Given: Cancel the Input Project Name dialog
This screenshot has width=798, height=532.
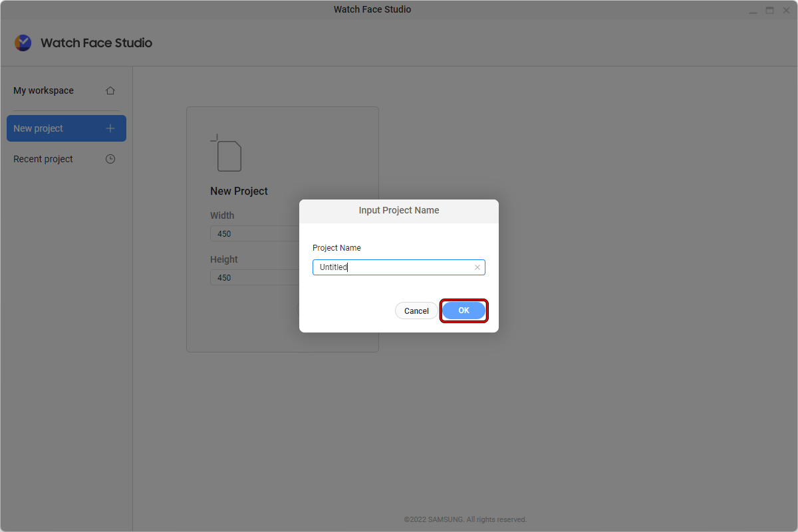Looking at the screenshot, I should coord(416,311).
